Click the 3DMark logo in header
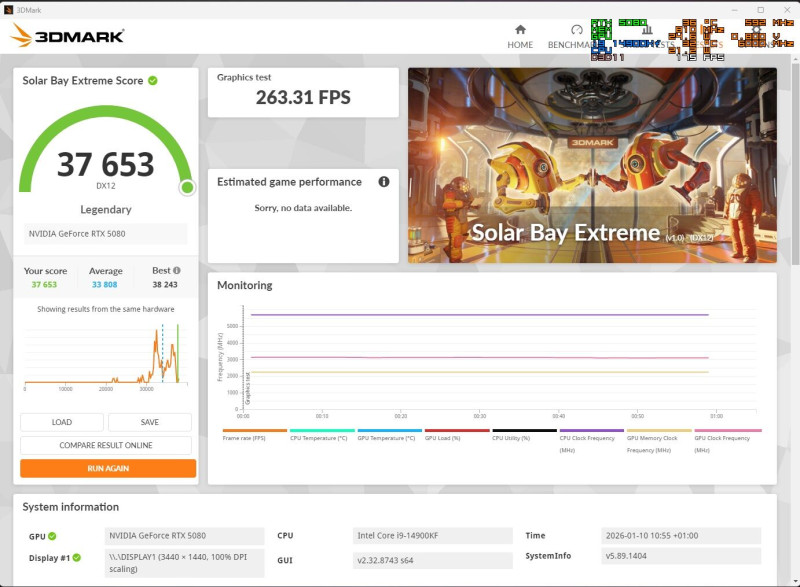The width and height of the screenshot is (800, 587). pos(67,36)
